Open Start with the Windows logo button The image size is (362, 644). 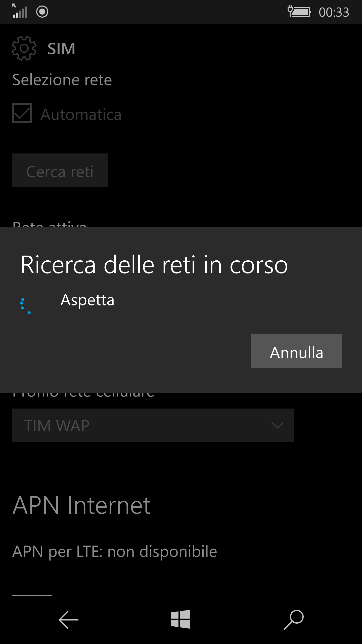pyautogui.click(x=180, y=619)
